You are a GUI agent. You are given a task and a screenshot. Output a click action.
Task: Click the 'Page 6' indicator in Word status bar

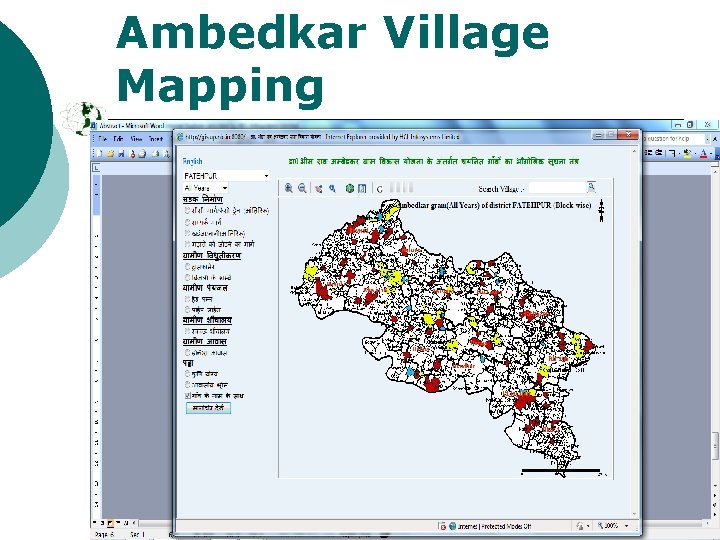click(x=104, y=534)
